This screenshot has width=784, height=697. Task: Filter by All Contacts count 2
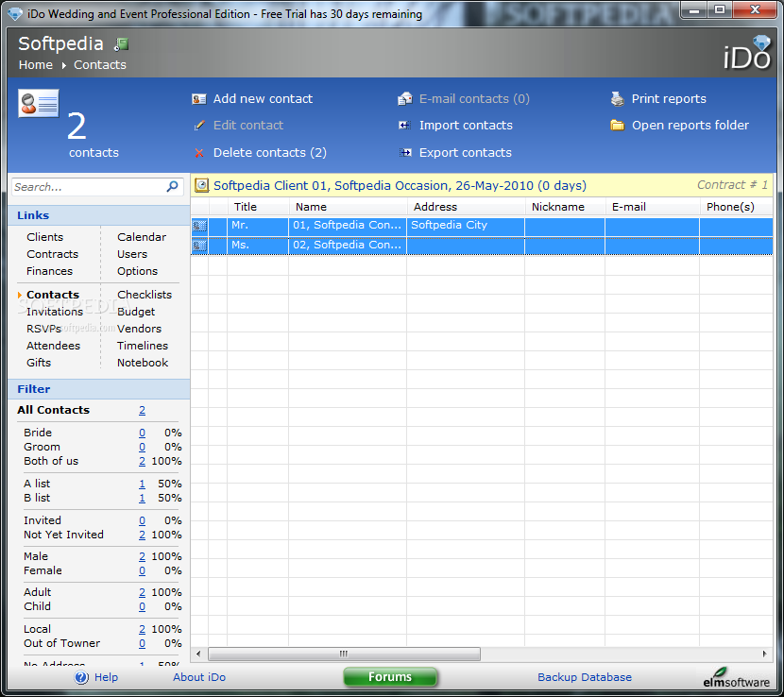[x=142, y=411]
